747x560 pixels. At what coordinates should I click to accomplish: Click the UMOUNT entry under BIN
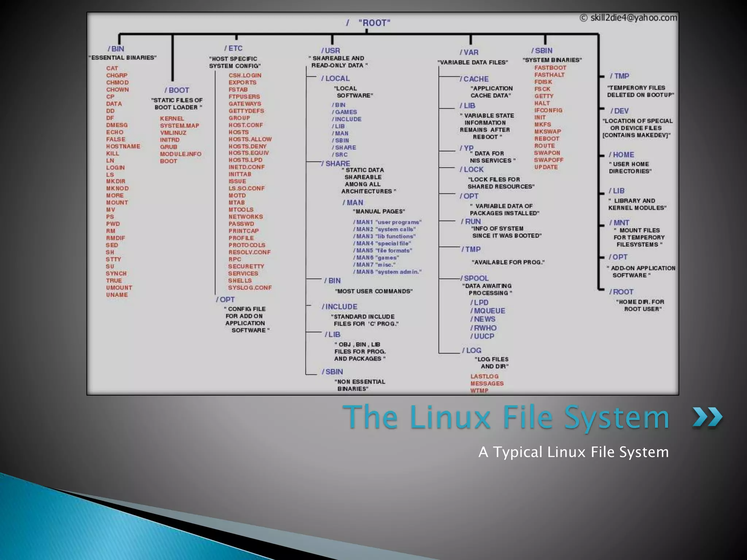(119, 288)
